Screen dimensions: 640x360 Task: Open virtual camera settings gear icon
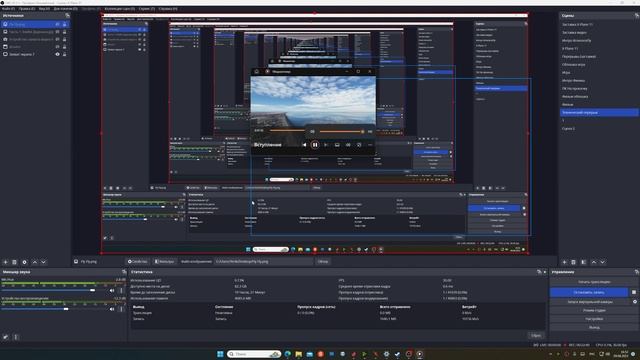pyautogui.click(x=635, y=302)
